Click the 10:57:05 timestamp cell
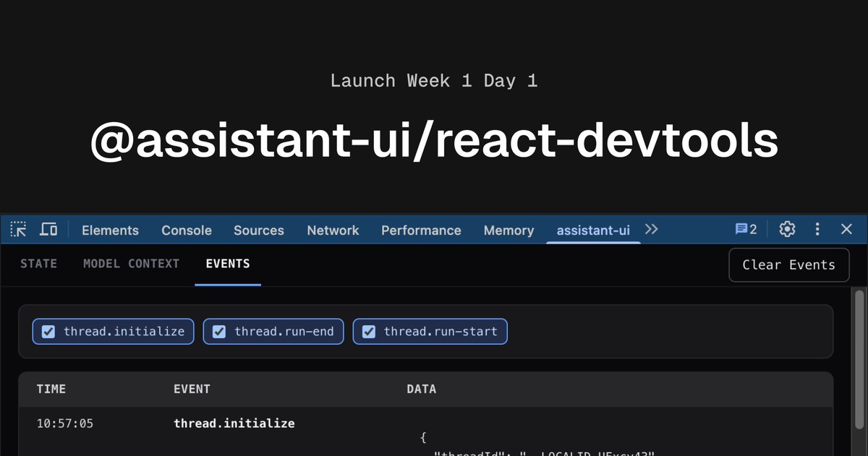The image size is (868, 456). pyautogui.click(x=65, y=423)
